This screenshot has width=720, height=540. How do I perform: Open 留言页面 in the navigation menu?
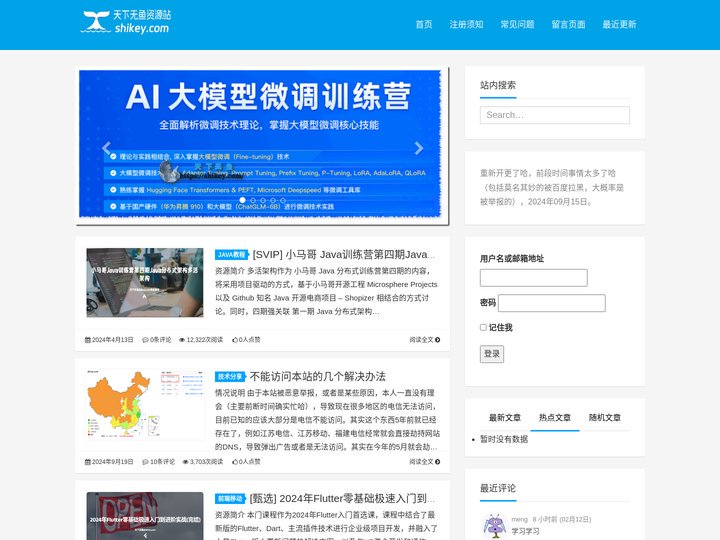[x=568, y=24]
